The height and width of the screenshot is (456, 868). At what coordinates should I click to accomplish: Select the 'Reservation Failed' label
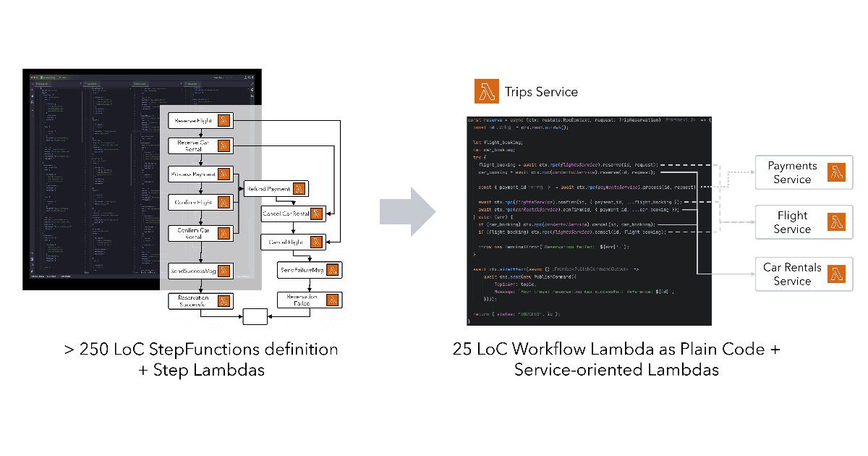point(302,300)
